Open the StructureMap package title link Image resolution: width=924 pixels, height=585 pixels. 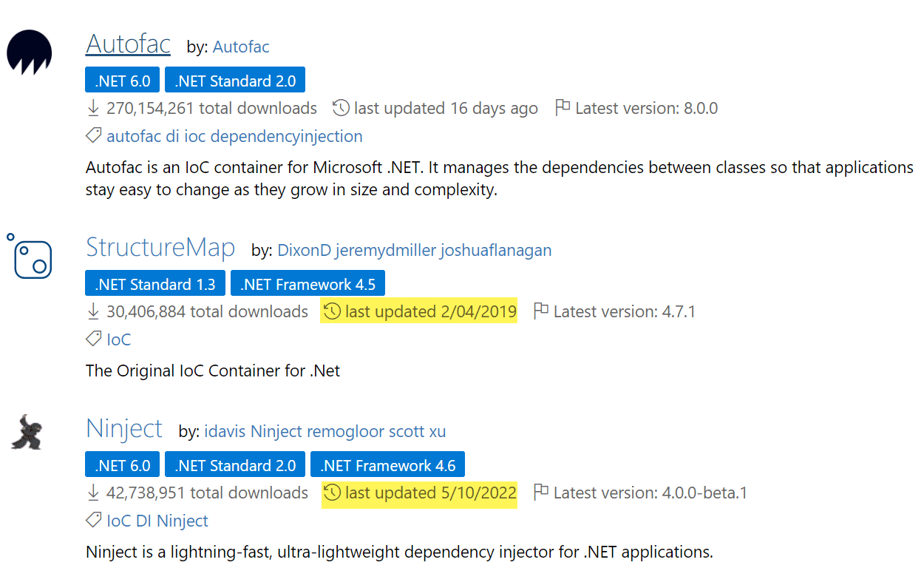tap(160, 247)
